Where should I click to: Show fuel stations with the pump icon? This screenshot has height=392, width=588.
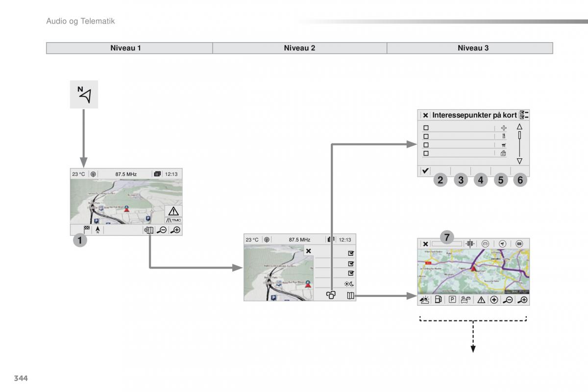coord(439,300)
